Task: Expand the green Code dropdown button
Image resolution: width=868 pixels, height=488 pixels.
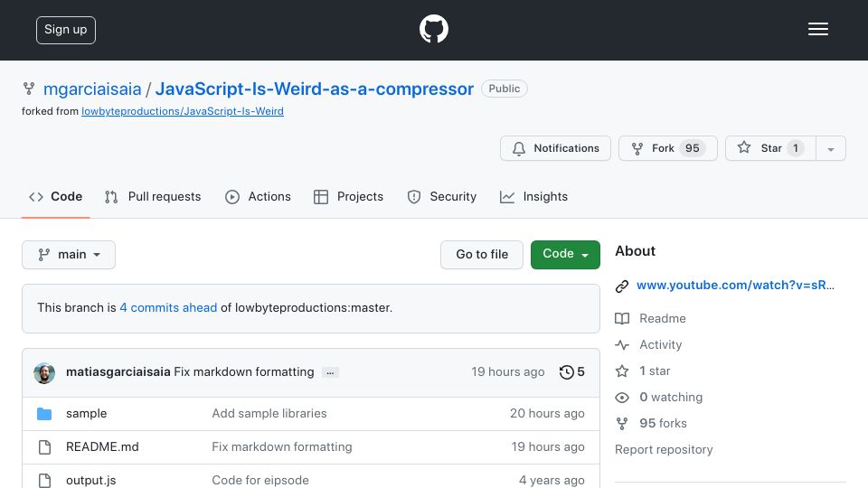Action: [565, 255]
